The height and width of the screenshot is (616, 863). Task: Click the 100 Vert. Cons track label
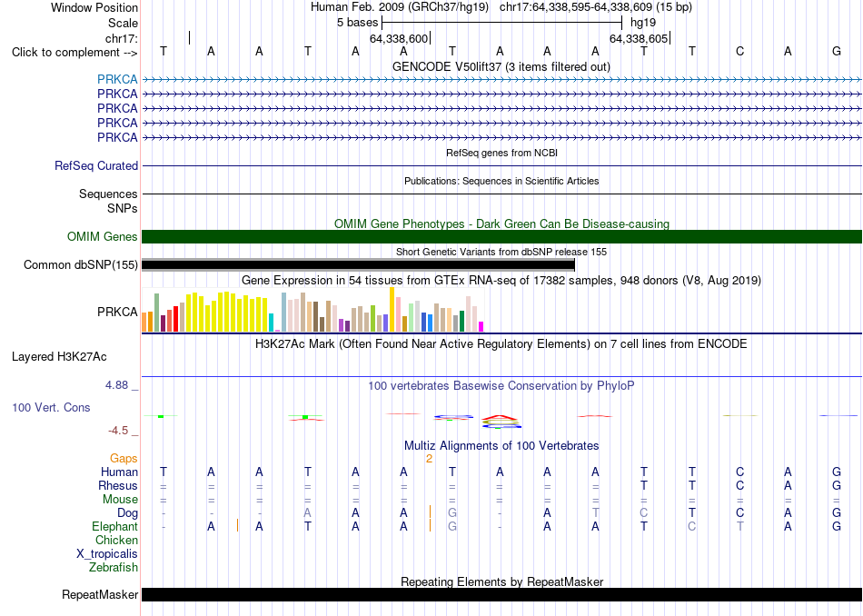51,407
